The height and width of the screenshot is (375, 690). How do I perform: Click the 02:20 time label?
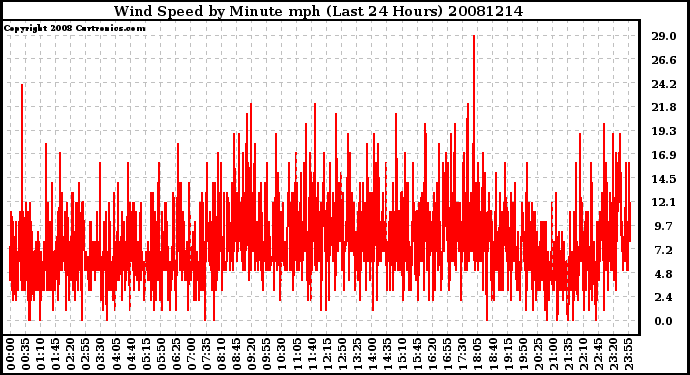pos(71,354)
